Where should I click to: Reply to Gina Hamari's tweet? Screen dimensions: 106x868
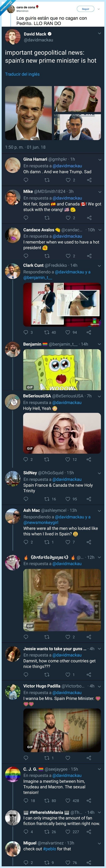[x=26, y=180]
